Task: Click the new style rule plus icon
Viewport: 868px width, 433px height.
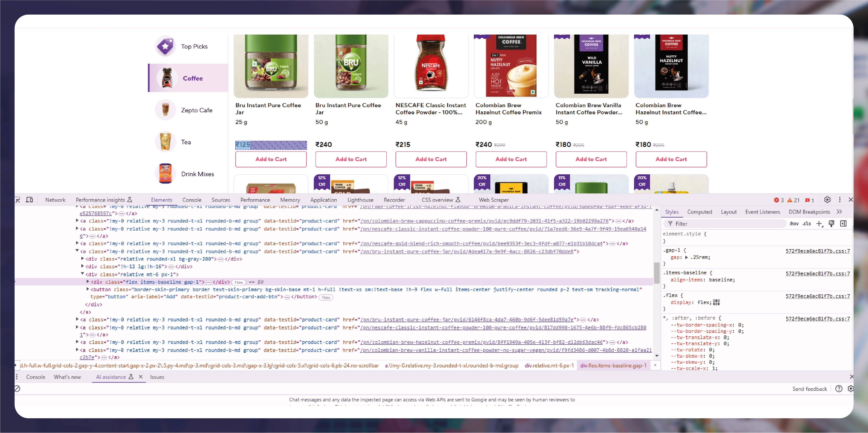Action: click(819, 223)
